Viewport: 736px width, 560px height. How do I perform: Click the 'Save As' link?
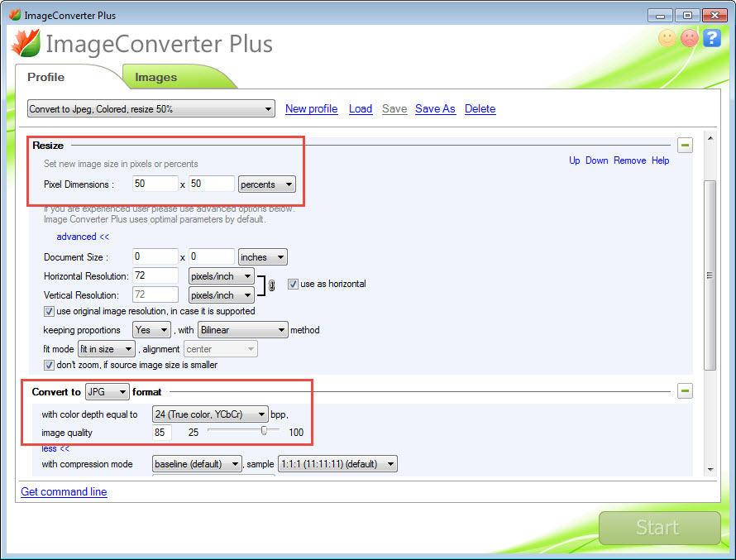click(x=435, y=109)
